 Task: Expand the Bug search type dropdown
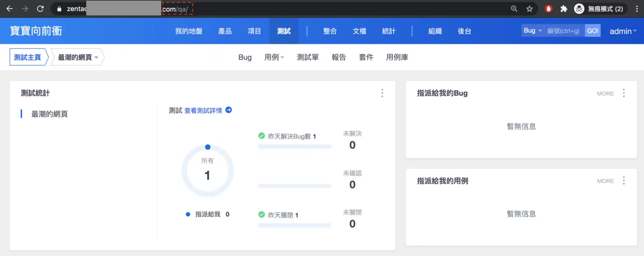coord(533,31)
